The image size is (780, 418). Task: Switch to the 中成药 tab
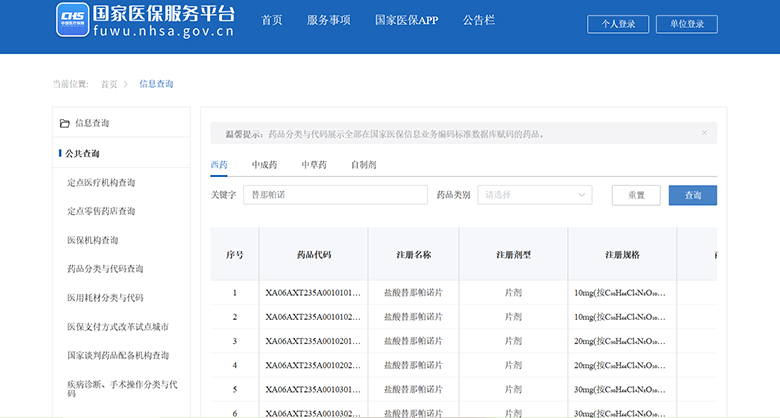[264, 164]
